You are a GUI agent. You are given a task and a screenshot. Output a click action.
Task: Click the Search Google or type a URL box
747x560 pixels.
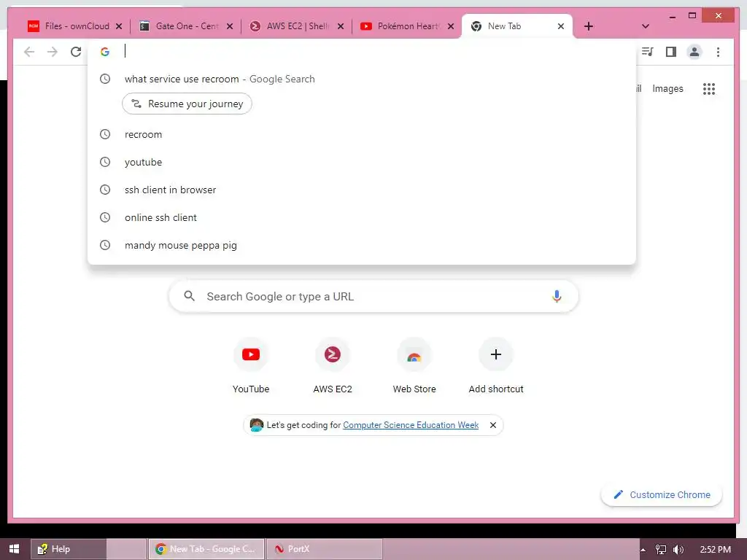(x=373, y=296)
